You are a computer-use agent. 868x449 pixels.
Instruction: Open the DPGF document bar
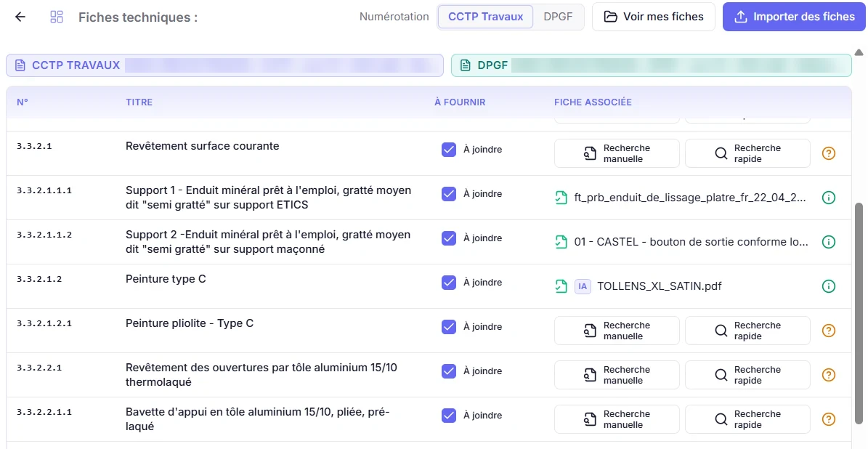click(x=652, y=65)
